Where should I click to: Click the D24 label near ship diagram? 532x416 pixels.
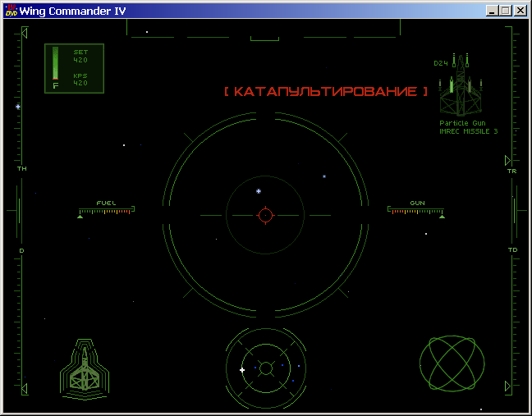click(x=441, y=63)
